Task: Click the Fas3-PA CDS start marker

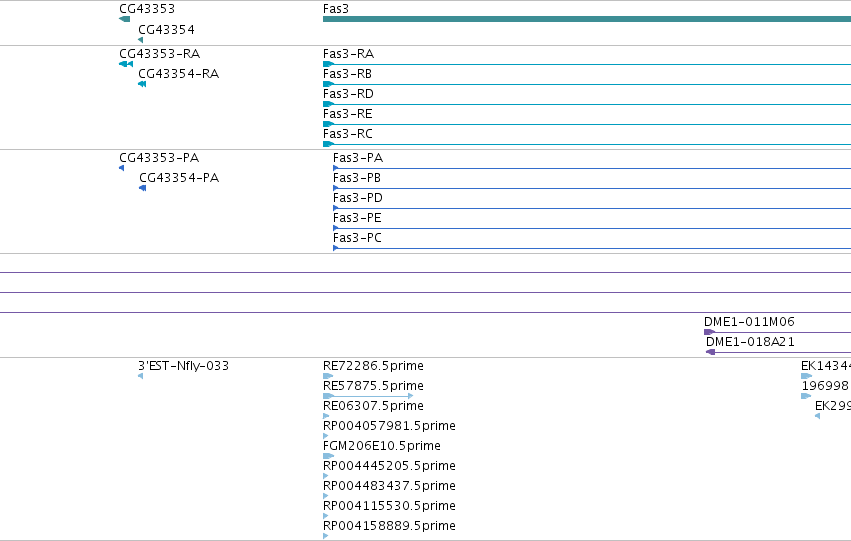Action: point(335,168)
